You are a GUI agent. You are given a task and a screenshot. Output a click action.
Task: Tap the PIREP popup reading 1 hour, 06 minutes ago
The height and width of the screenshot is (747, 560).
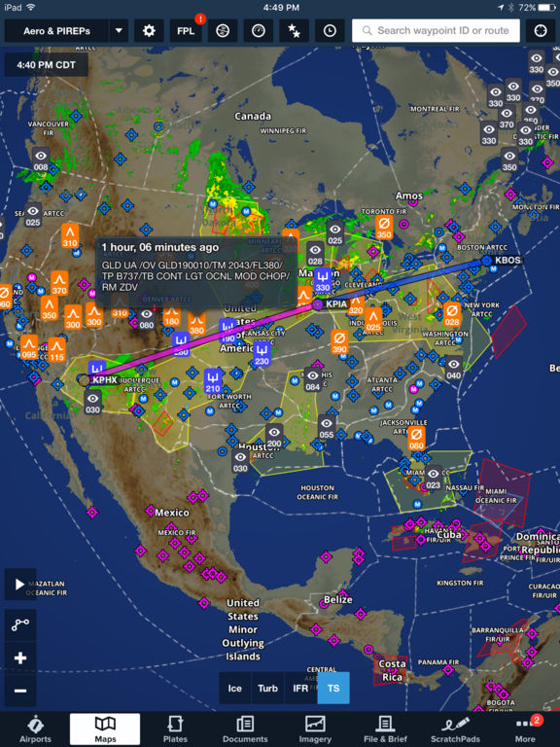tap(196, 272)
